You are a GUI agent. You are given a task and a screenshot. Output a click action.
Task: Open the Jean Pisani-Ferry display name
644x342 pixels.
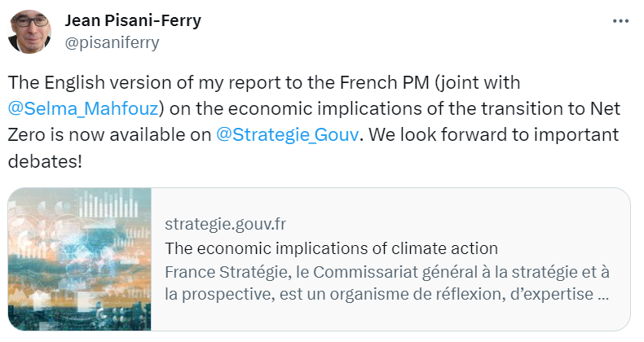pos(133,20)
